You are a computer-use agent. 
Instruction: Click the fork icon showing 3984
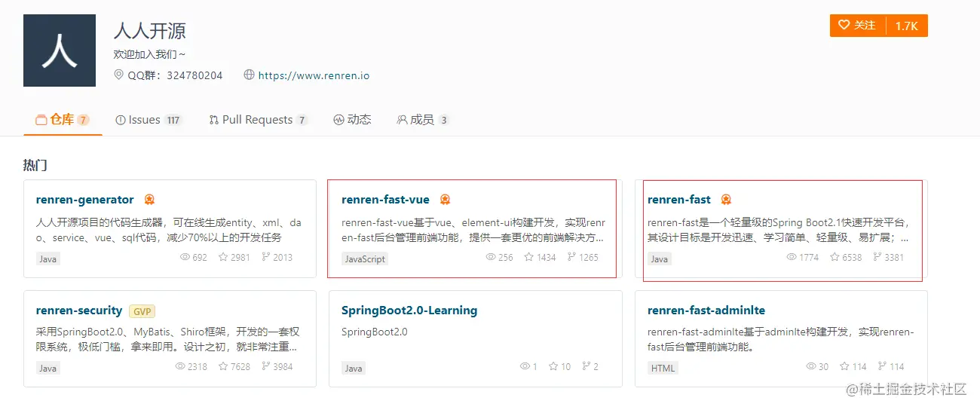(266, 366)
